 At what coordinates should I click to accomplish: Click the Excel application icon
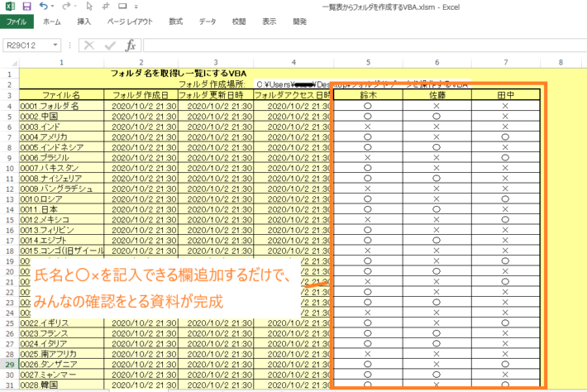[x=10, y=6]
